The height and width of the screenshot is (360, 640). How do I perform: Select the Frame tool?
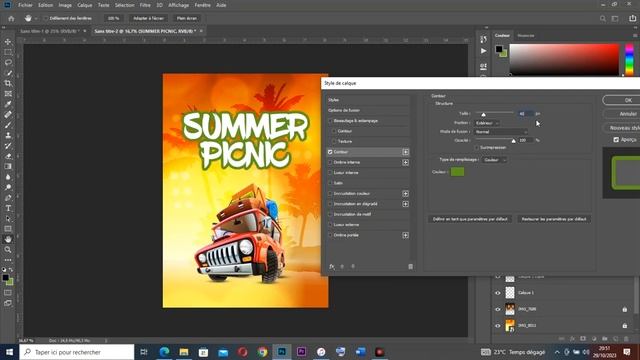(x=8, y=94)
